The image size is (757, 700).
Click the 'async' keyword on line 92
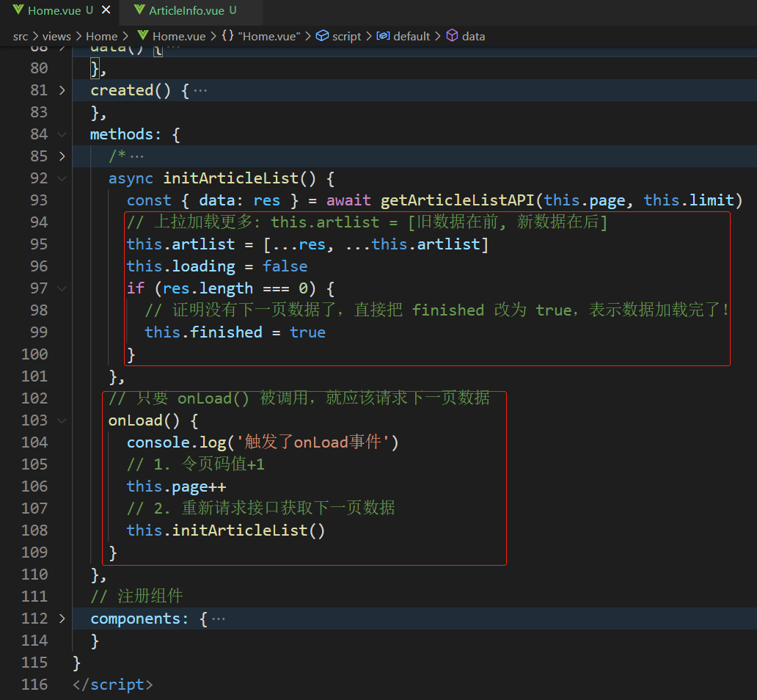pos(131,178)
